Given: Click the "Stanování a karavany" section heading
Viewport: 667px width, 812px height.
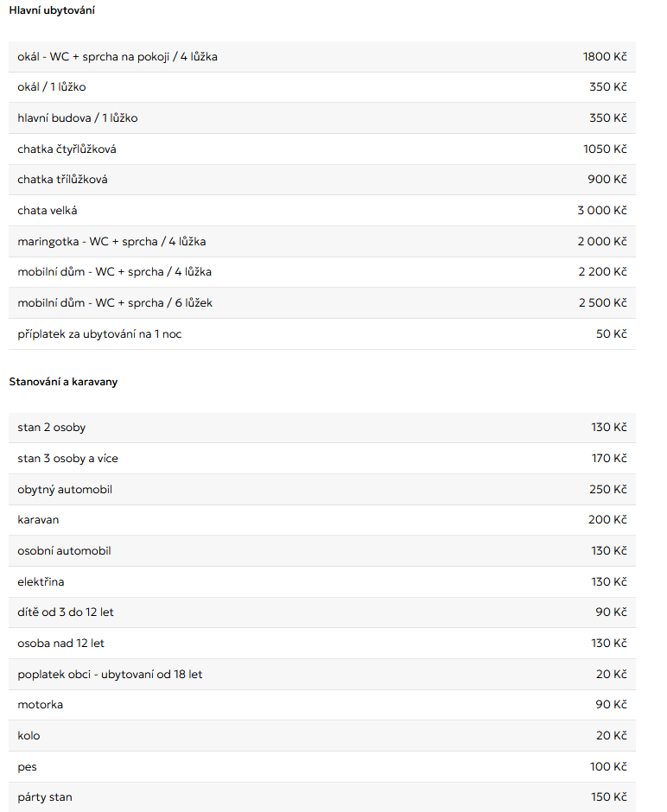Looking at the screenshot, I should 63,382.
